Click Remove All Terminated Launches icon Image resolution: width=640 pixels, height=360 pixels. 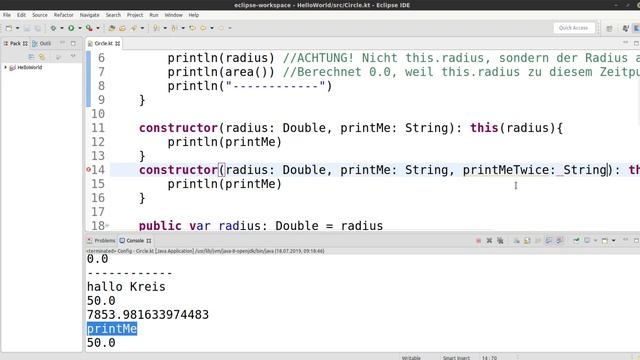[x=500, y=241]
